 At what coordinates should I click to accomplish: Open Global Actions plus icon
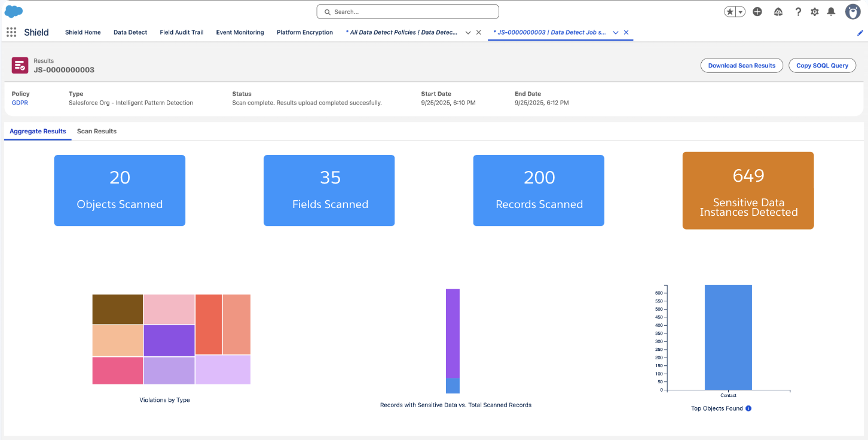click(757, 12)
